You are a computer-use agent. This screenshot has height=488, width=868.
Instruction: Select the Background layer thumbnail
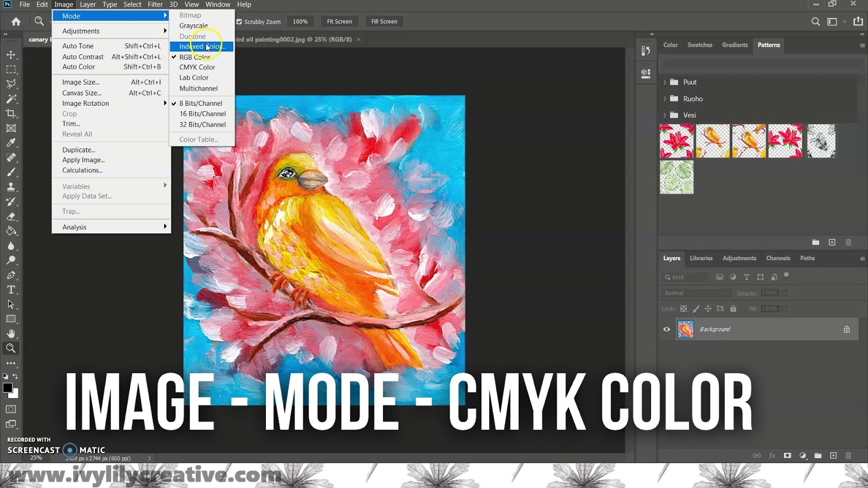[686, 329]
